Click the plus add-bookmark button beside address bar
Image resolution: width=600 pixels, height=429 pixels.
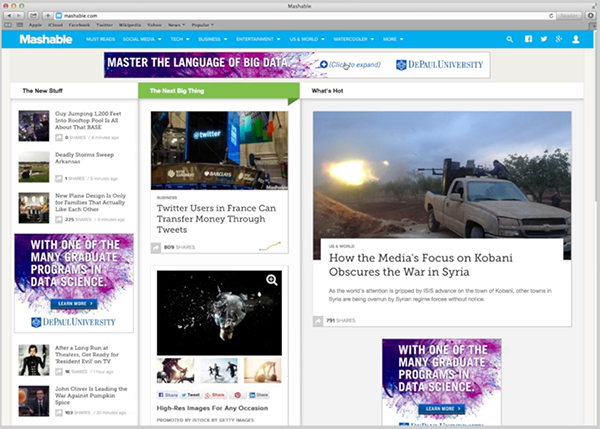[48, 16]
